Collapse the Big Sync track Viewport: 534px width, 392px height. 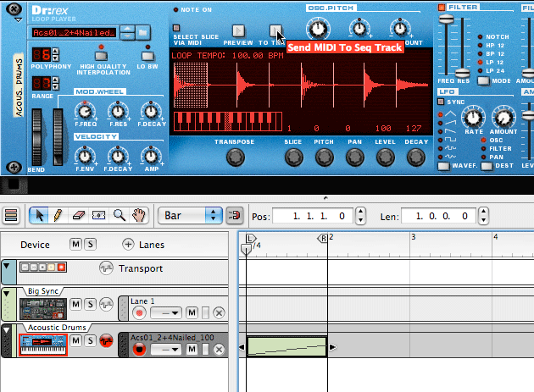(7, 294)
